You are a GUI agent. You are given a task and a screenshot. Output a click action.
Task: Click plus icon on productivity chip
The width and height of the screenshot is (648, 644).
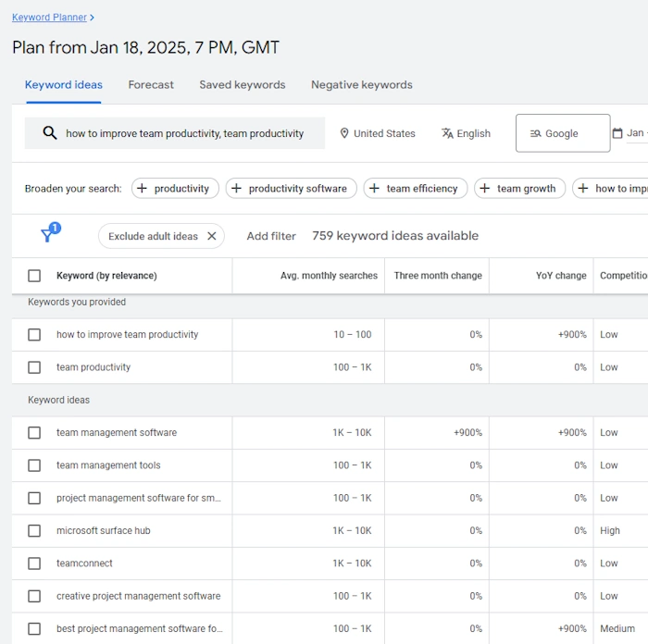[x=142, y=189]
